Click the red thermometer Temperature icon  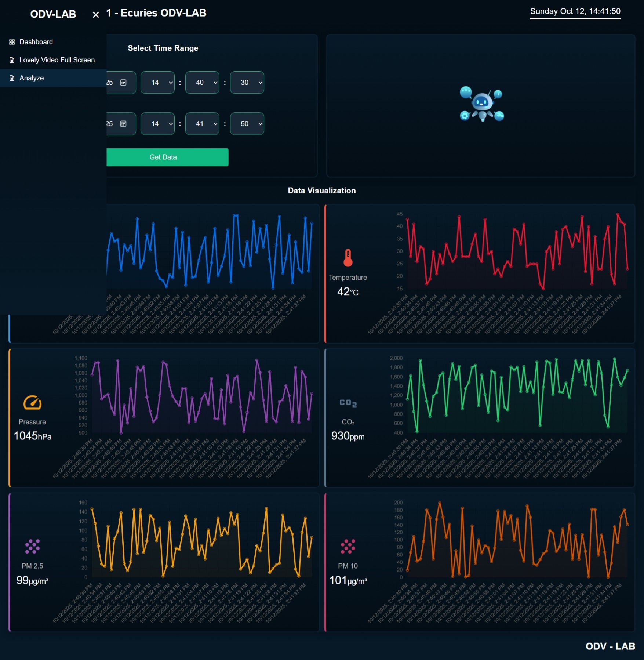(348, 258)
